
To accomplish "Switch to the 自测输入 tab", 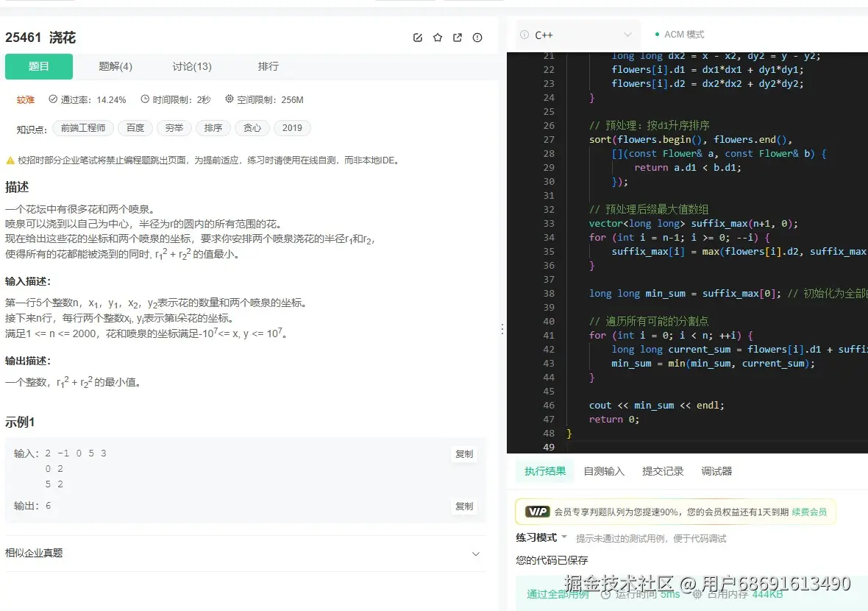I will [x=603, y=471].
